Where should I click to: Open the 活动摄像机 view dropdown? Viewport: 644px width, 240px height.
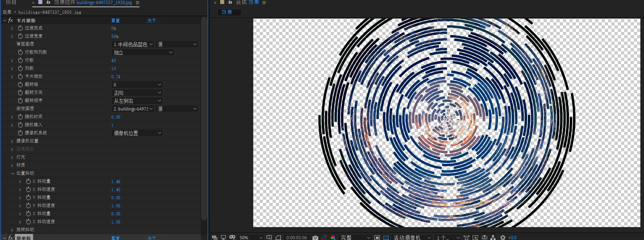pos(412,238)
